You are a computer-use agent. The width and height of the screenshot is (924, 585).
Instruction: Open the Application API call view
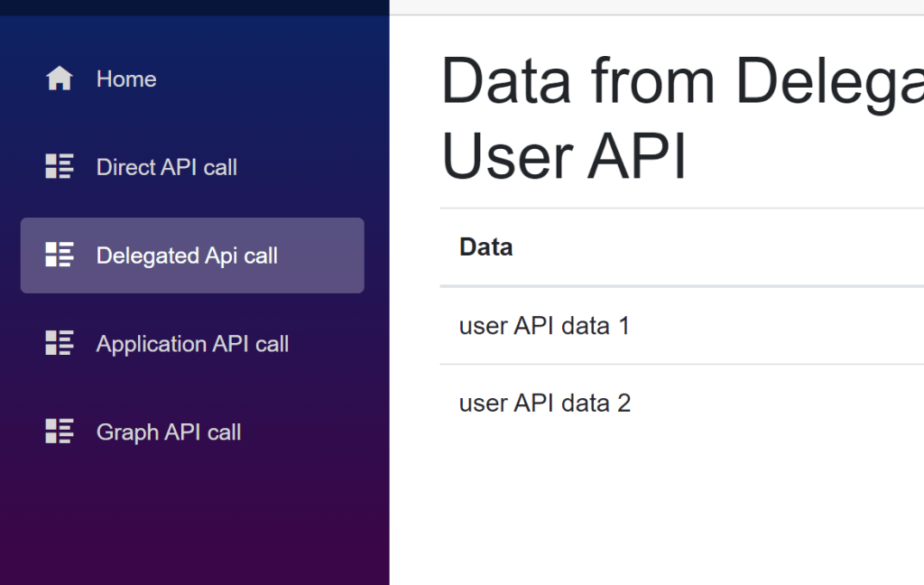tap(192, 344)
